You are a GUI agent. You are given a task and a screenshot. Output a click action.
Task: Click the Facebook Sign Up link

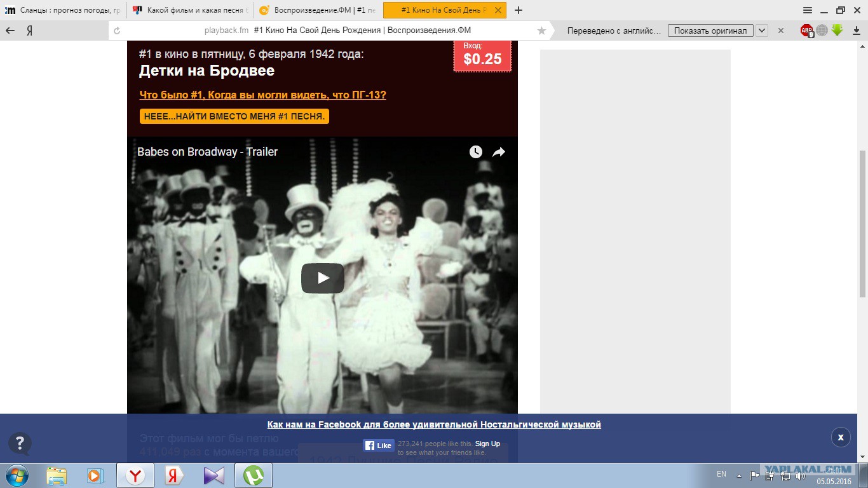(487, 444)
